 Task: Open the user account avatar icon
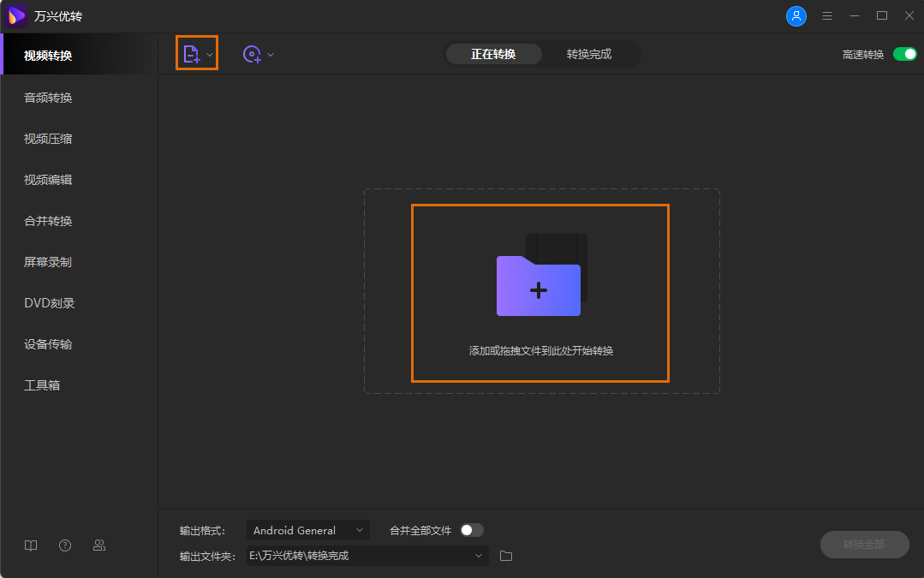pyautogui.click(x=796, y=15)
